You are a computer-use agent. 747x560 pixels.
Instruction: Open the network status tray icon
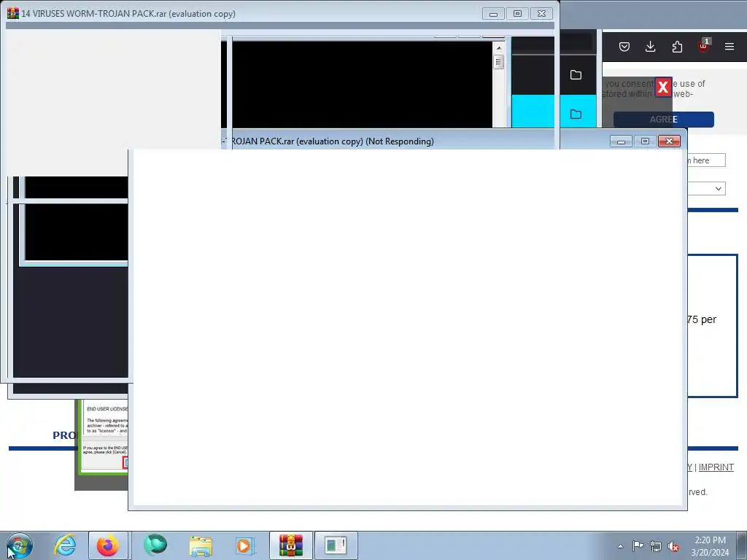pyautogui.click(x=656, y=546)
